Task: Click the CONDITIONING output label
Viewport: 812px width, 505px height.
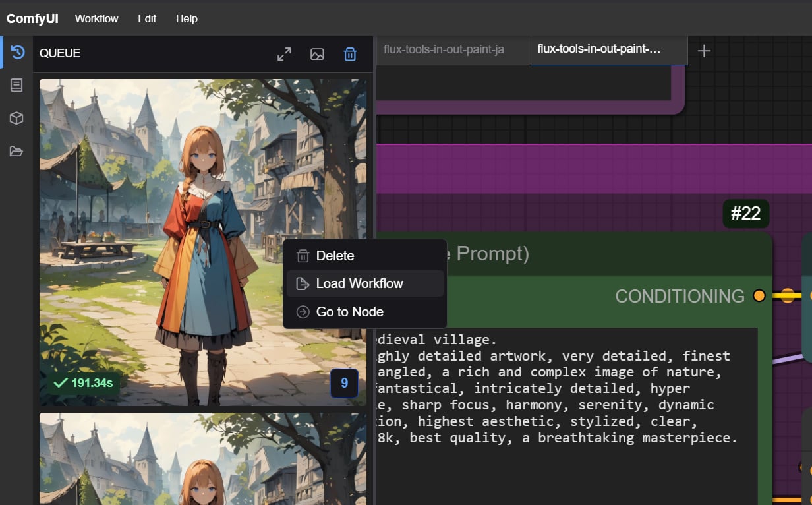Action: coord(680,296)
